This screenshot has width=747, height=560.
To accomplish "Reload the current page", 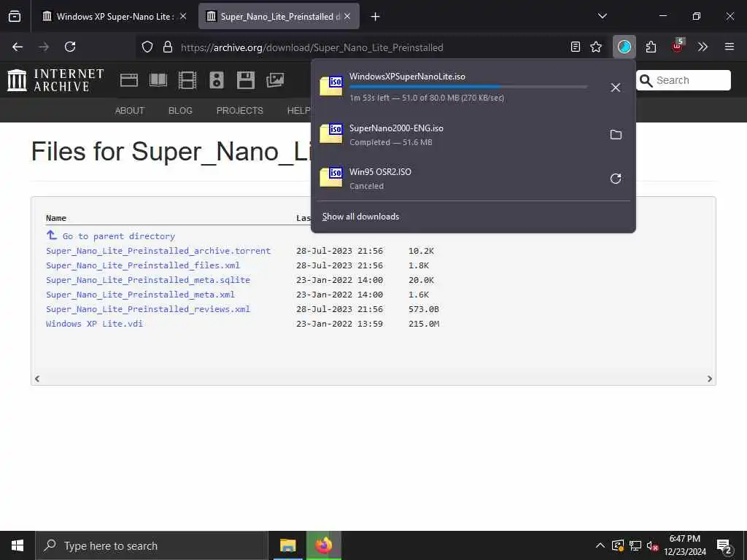I will tap(70, 47).
